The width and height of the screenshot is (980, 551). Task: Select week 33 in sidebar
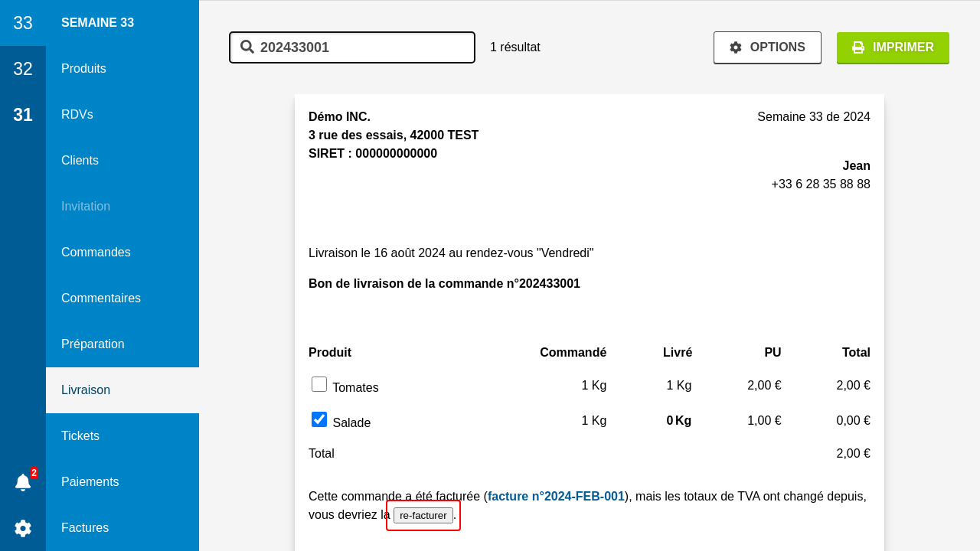pos(23,23)
